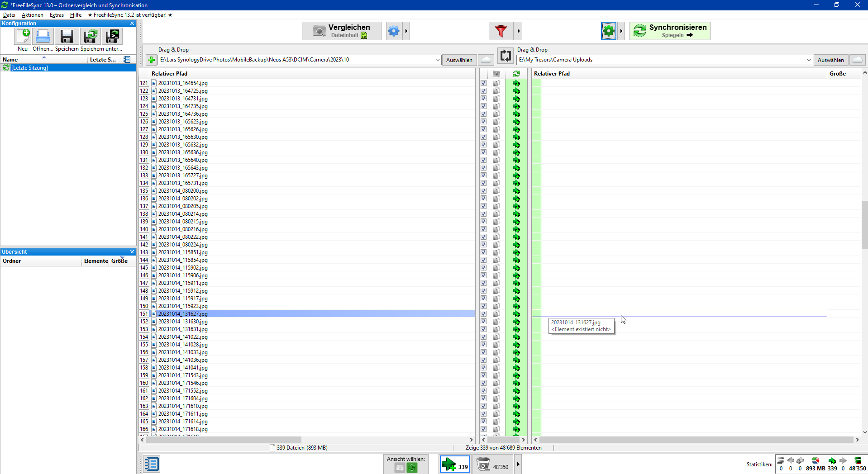Click left Auswählen folder button
Image resolution: width=868 pixels, height=474 pixels.
(459, 60)
